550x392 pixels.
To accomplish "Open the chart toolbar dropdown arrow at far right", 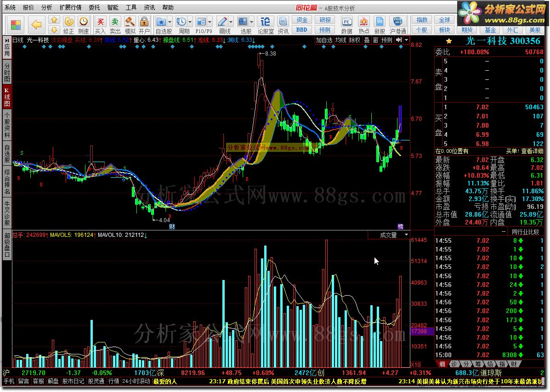I will 406,40.
